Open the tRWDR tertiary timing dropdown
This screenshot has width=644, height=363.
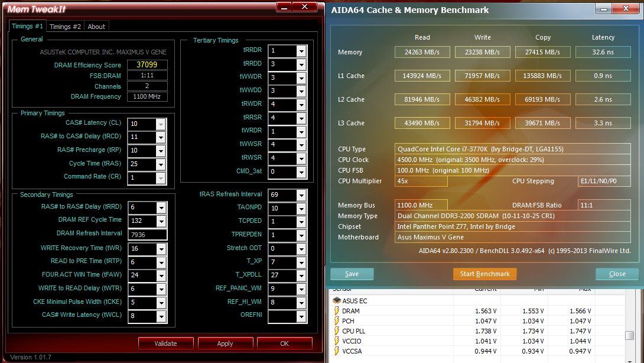[x=301, y=105]
